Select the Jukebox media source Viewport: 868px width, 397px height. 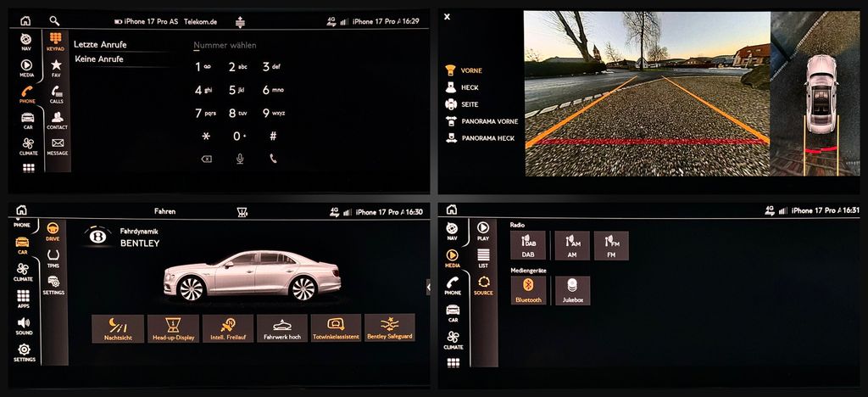click(572, 291)
